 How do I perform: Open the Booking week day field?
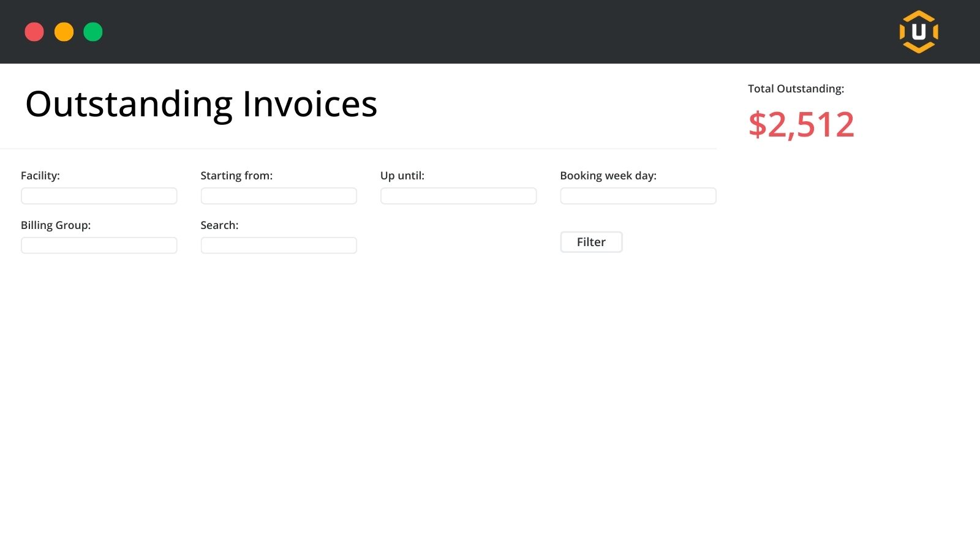(638, 196)
